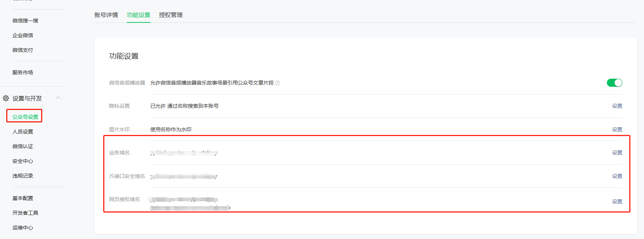
Task: Navigate to 人员设置 in sidebar
Action: (x=23, y=132)
